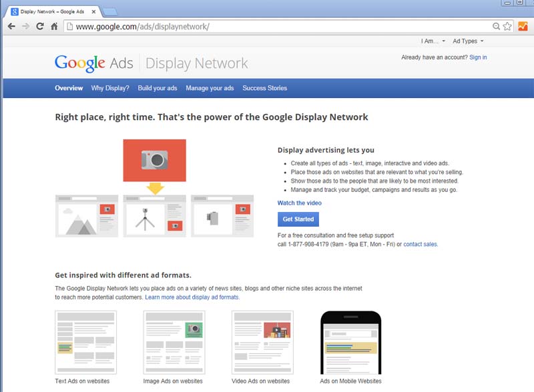Select Ads on Mobile Websites thumbnail
This screenshot has width=534, height=392.
tap(350, 343)
